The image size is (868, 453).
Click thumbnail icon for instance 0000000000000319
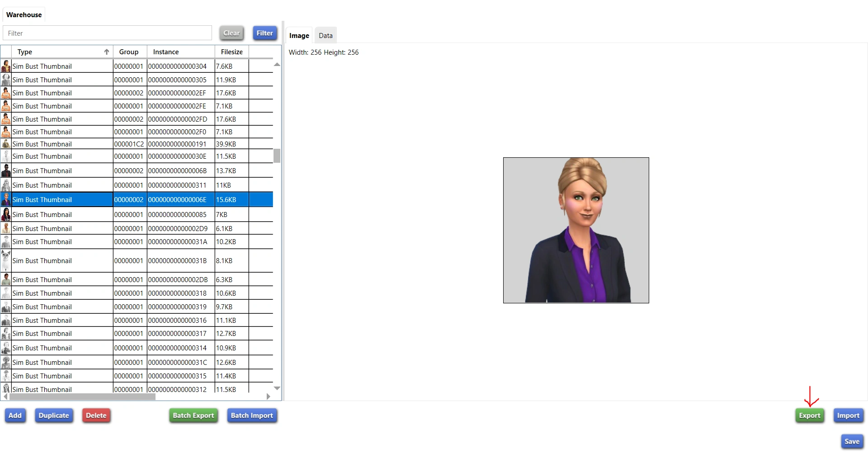[6, 307]
